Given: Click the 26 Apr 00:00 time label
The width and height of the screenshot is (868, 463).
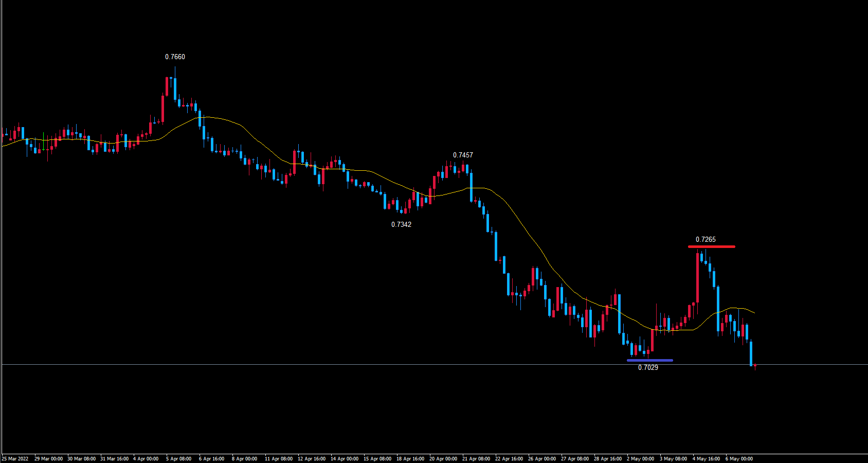Looking at the screenshot, I should tap(542, 459).
